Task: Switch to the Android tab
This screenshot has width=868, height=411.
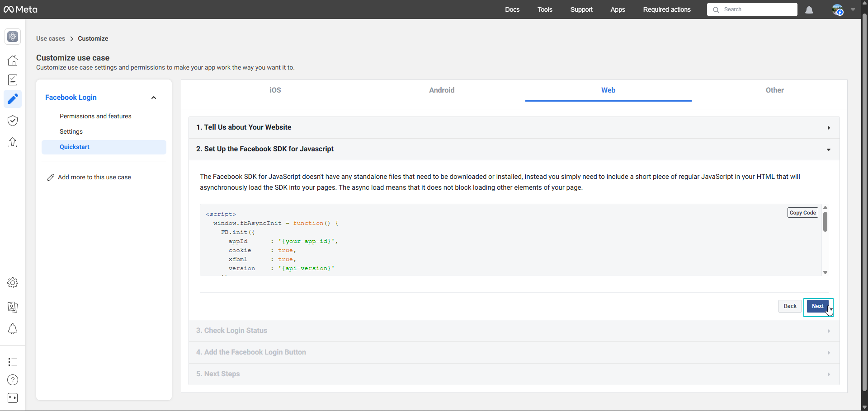Action: tap(442, 90)
